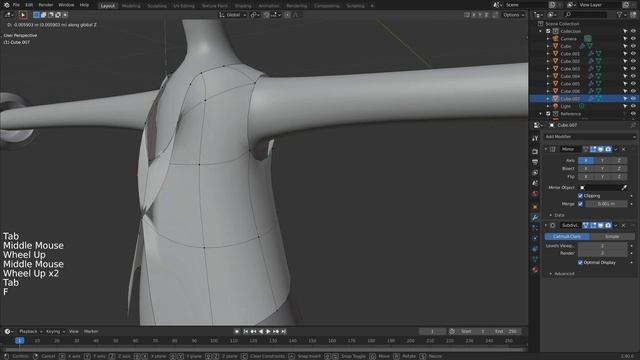Switch to the Sculpting workspace tab
Viewport: 640px width, 360px height.
pyautogui.click(x=157, y=6)
